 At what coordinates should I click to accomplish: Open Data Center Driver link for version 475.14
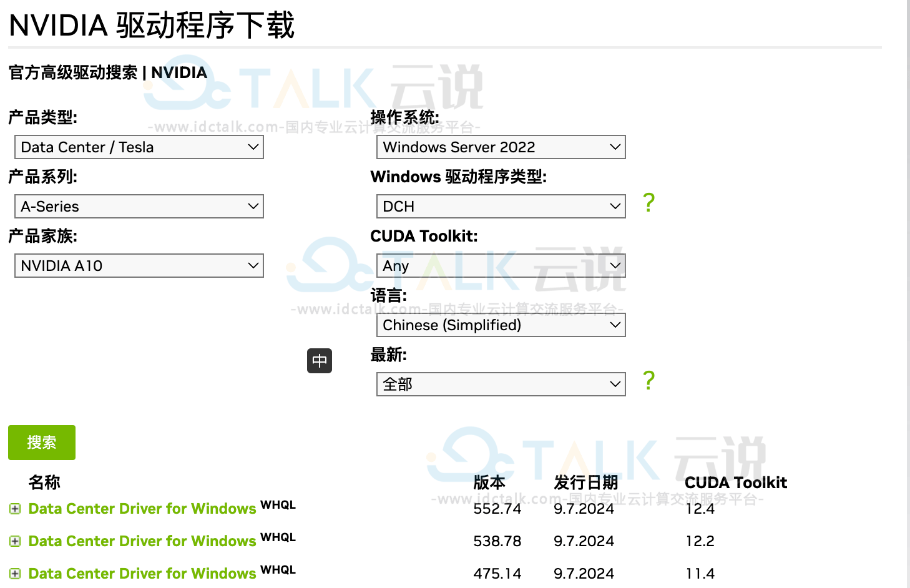[142, 574]
